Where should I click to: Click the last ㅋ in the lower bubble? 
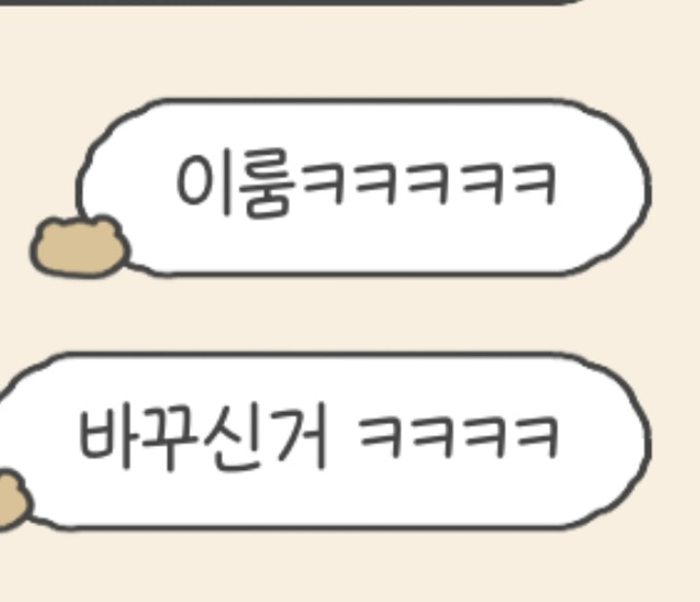coord(535,437)
